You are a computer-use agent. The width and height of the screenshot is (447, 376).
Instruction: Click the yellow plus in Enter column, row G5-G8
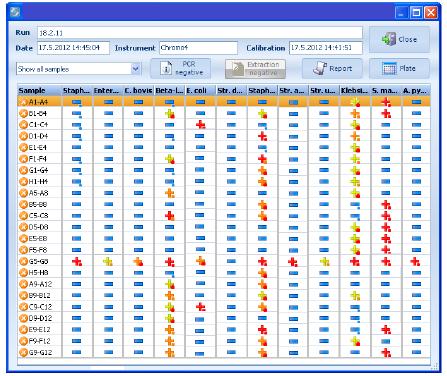108,261
